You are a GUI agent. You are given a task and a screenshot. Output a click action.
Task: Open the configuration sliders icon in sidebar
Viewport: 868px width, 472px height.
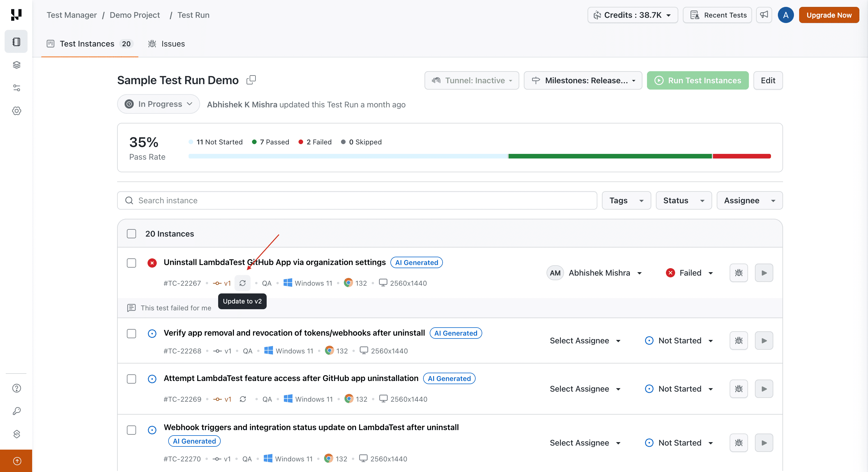coord(16,88)
